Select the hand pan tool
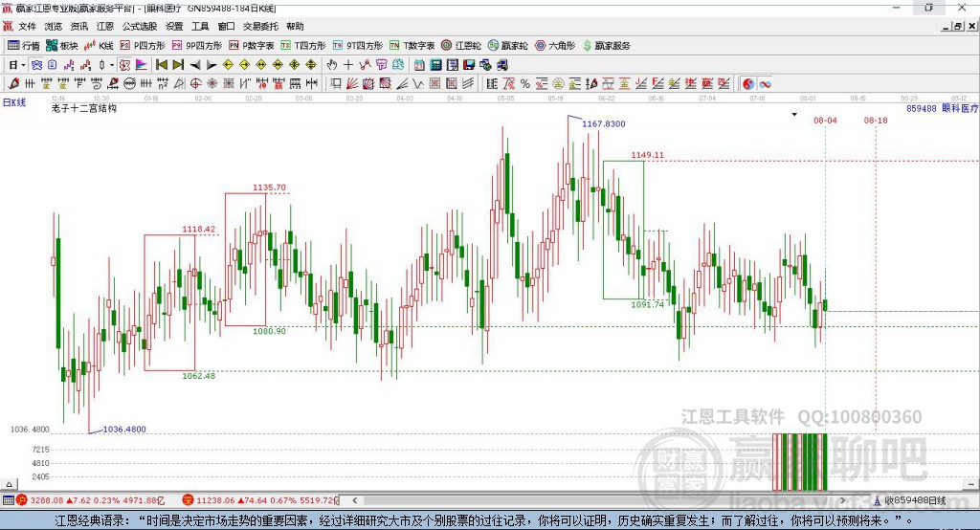The height and width of the screenshot is (530, 980). click(x=332, y=65)
